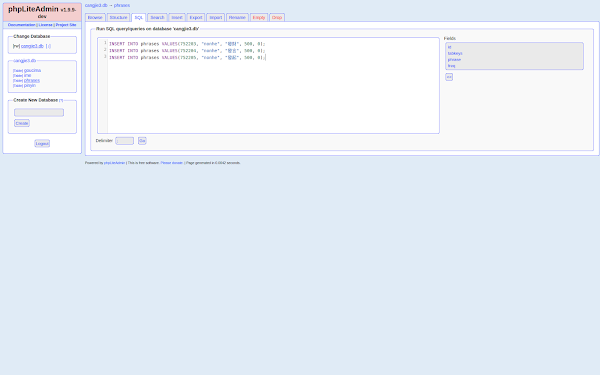Click the help [?] next to Create New Database

(x=61, y=100)
